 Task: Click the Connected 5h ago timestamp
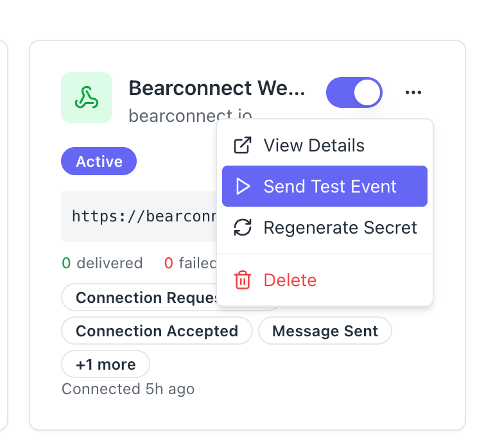tap(128, 389)
